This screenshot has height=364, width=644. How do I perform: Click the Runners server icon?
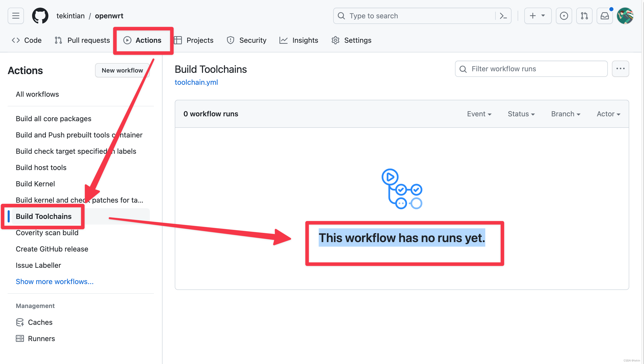coord(20,339)
